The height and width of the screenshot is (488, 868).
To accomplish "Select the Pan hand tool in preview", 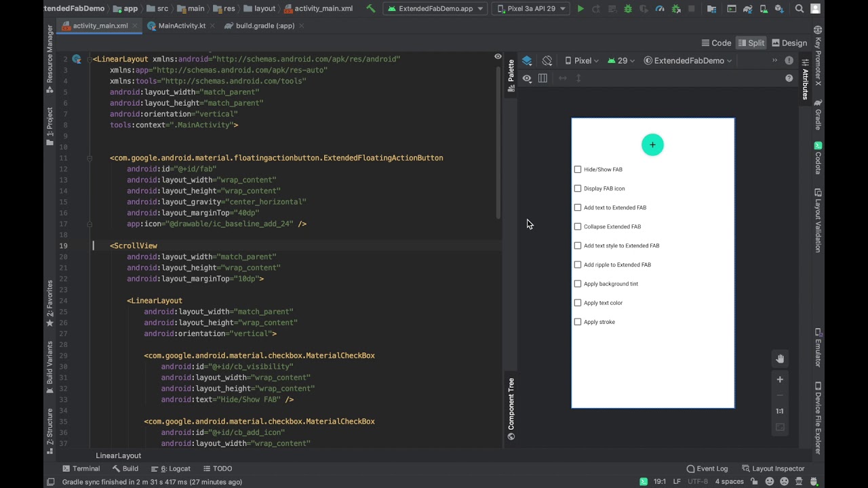I will pyautogui.click(x=780, y=359).
